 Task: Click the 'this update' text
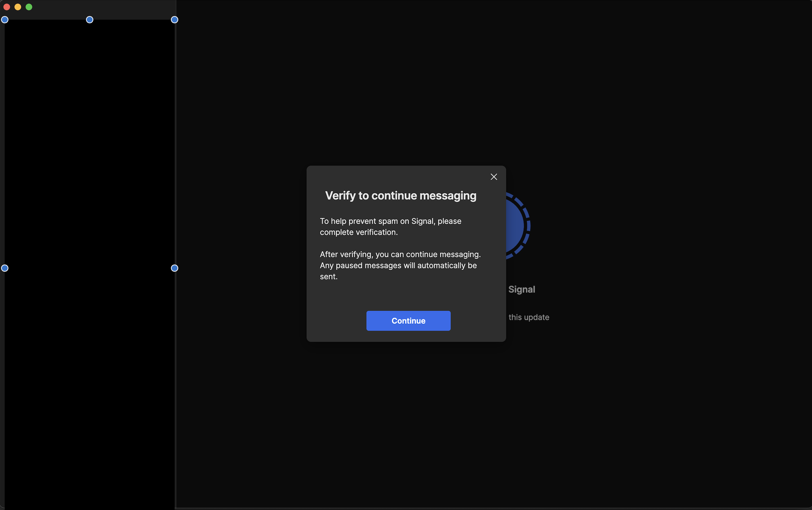529,317
